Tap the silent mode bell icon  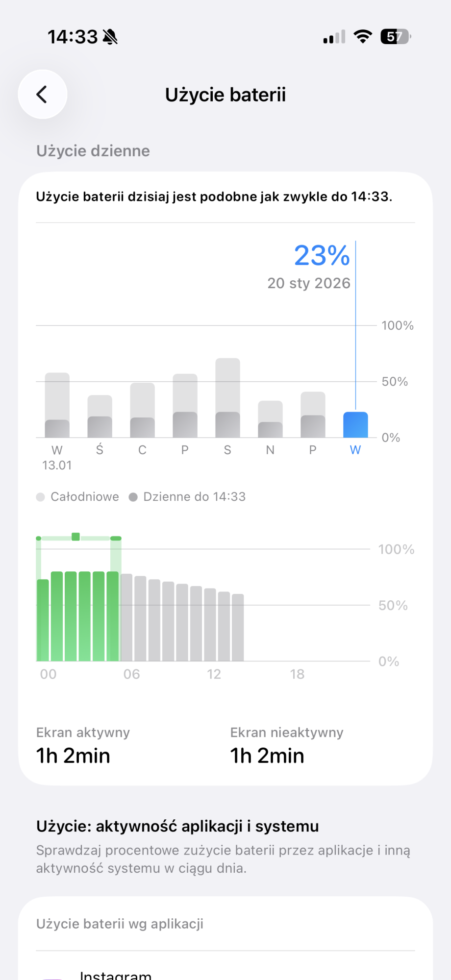pos(110,37)
